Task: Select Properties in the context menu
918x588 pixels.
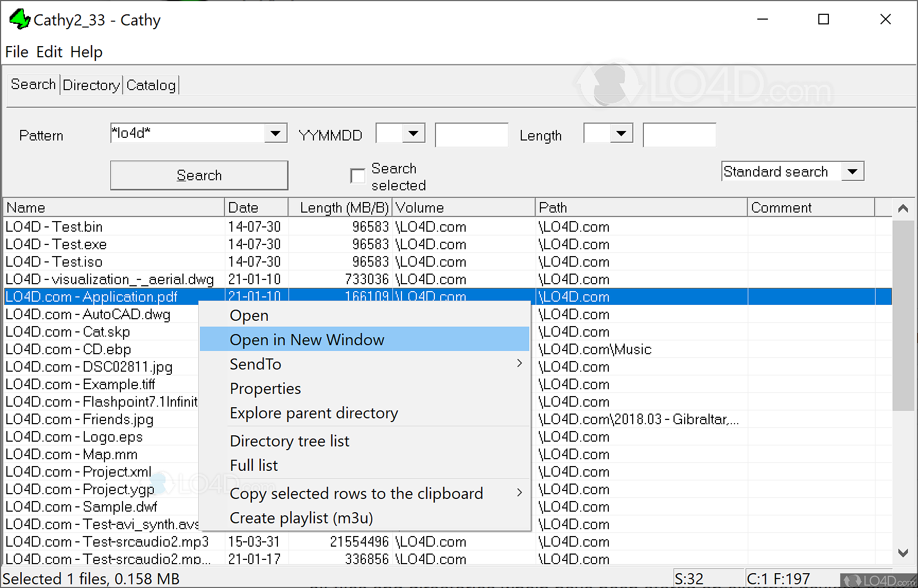Action: coord(265,389)
